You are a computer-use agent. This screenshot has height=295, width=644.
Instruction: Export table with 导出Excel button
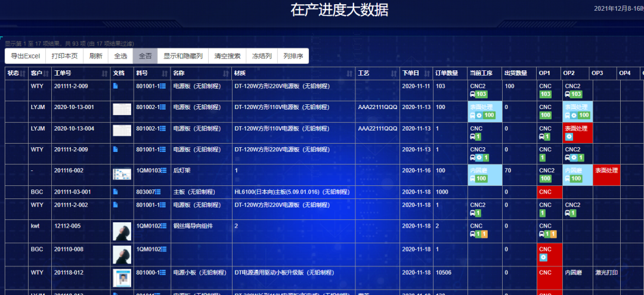point(26,56)
